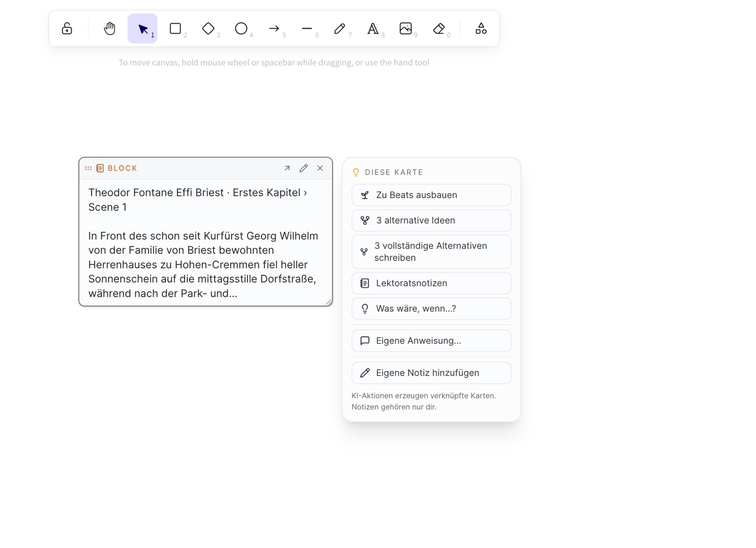756x548 pixels.
Task: Select the Insert Image tool
Action: coord(405,28)
